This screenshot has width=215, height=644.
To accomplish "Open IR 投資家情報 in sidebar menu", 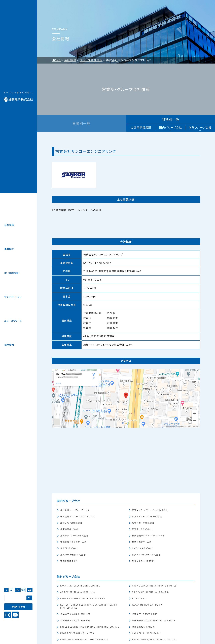I will pos(12,273).
